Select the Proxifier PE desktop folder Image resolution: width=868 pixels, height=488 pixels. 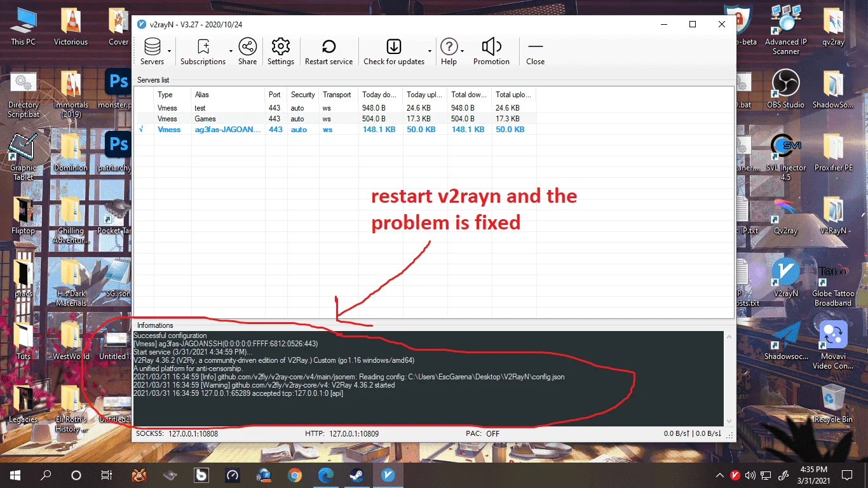coord(833,152)
